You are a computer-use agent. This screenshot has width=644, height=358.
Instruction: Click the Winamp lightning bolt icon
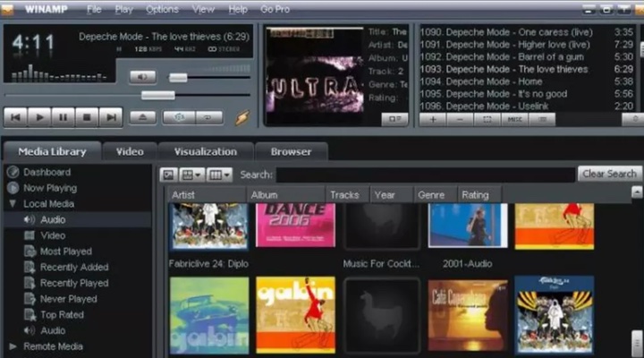(x=242, y=118)
